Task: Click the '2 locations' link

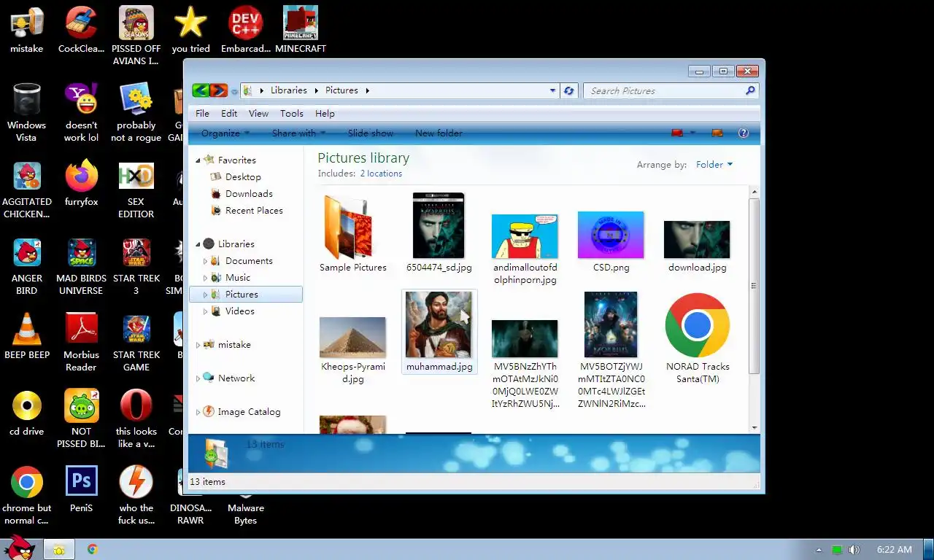Action: pyautogui.click(x=381, y=174)
